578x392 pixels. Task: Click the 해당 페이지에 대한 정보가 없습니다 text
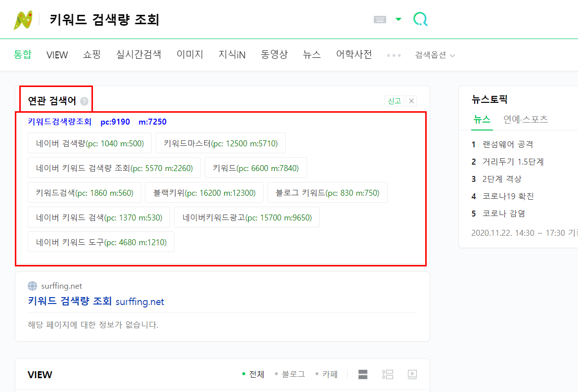[x=93, y=325]
